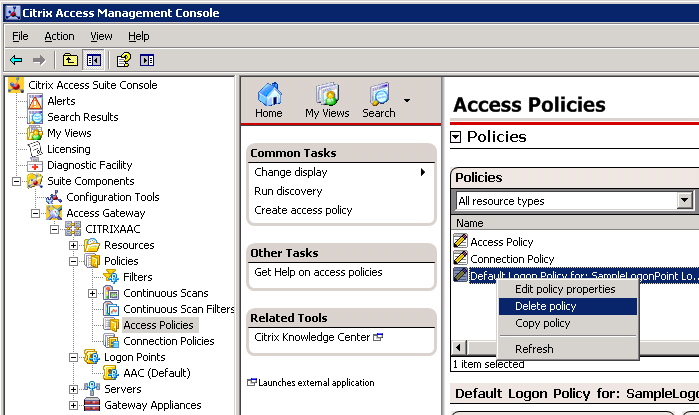
Task: Collapse the Access Gateway tree node
Action: coord(35,214)
